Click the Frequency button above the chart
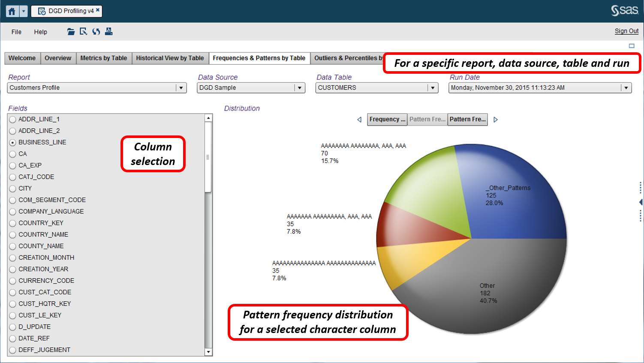The height and width of the screenshot is (363, 644). pos(387,120)
